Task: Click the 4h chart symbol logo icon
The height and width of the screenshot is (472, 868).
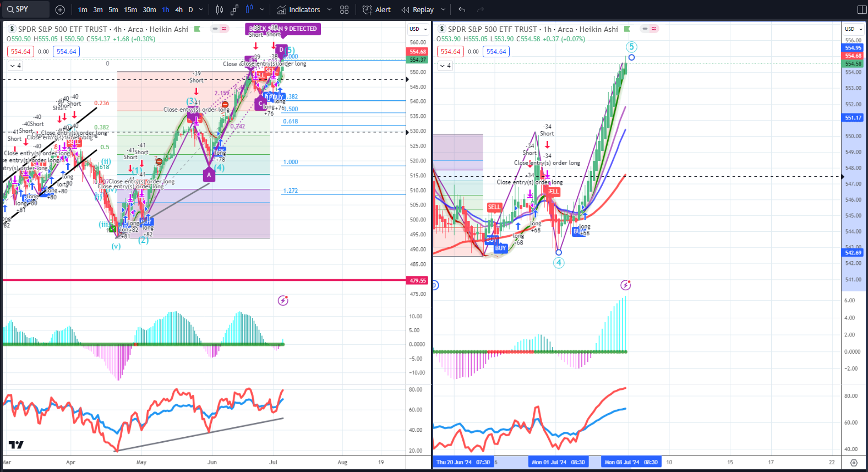Action: click(x=12, y=29)
